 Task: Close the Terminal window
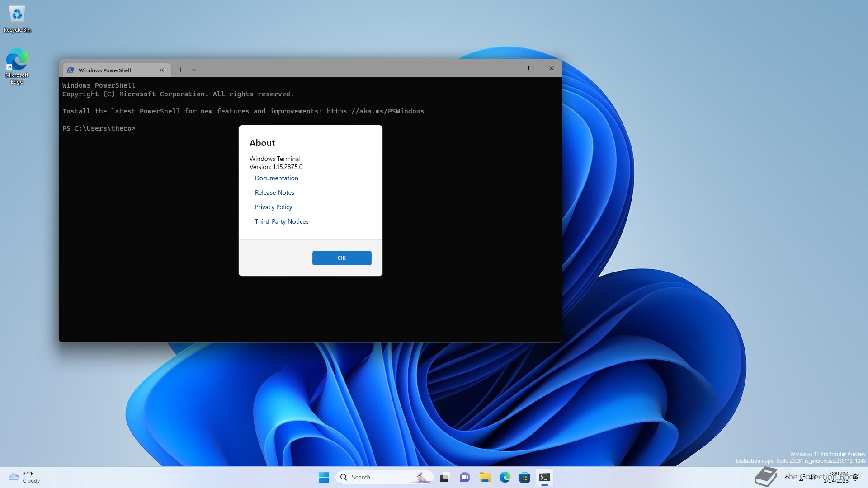click(x=552, y=68)
